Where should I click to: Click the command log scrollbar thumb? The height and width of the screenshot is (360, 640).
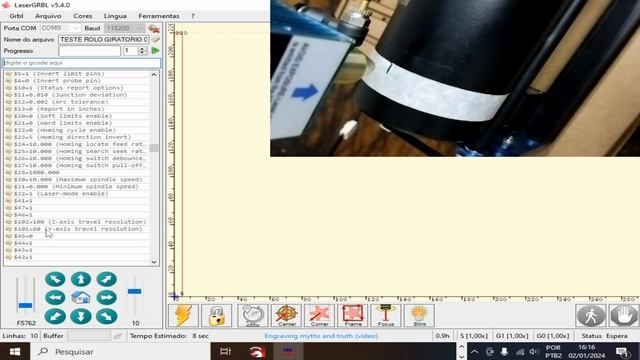[x=154, y=148]
